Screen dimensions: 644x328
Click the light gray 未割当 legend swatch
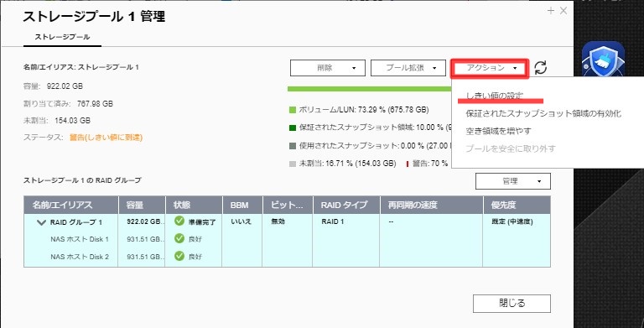click(293, 164)
